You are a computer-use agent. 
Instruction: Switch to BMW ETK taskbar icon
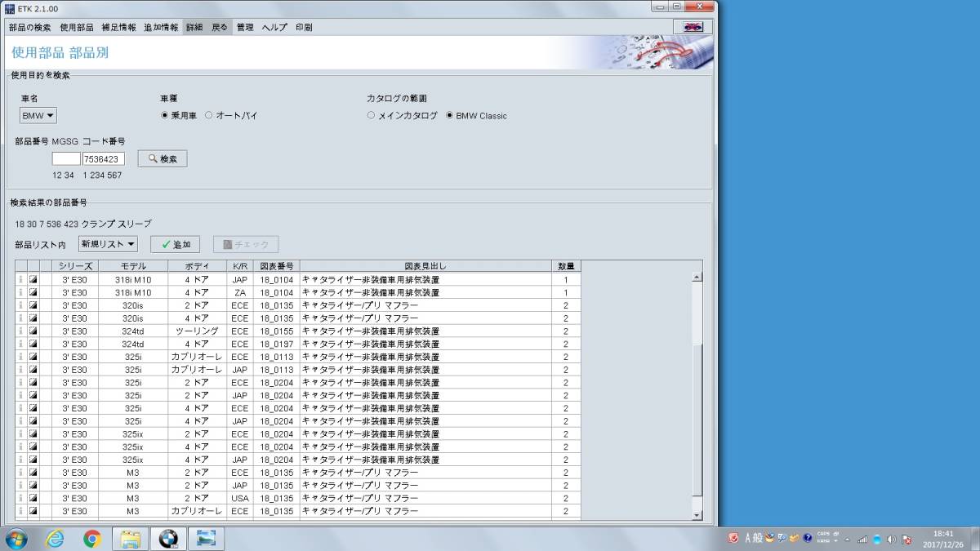168,539
